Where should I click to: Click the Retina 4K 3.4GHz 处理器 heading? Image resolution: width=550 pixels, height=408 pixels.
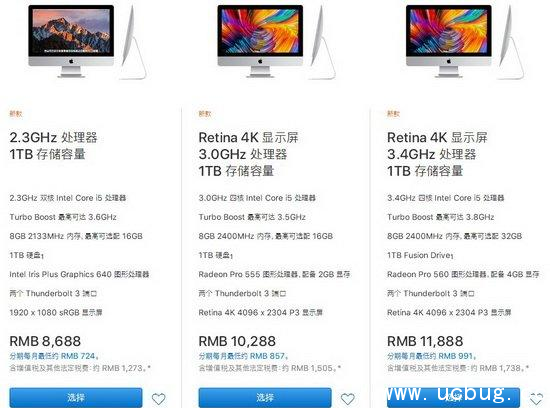click(437, 154)
